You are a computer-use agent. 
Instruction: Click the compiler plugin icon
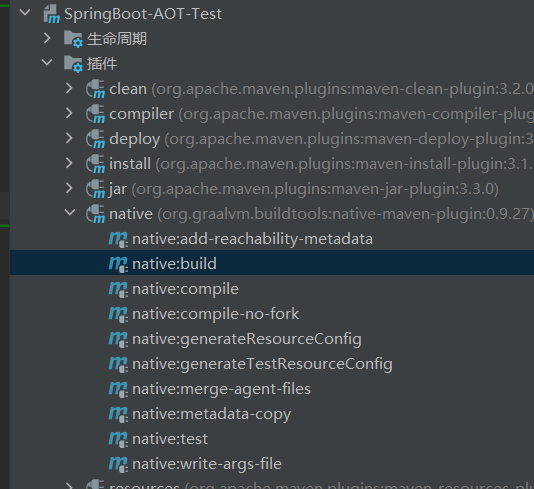[x=95, y=114]
